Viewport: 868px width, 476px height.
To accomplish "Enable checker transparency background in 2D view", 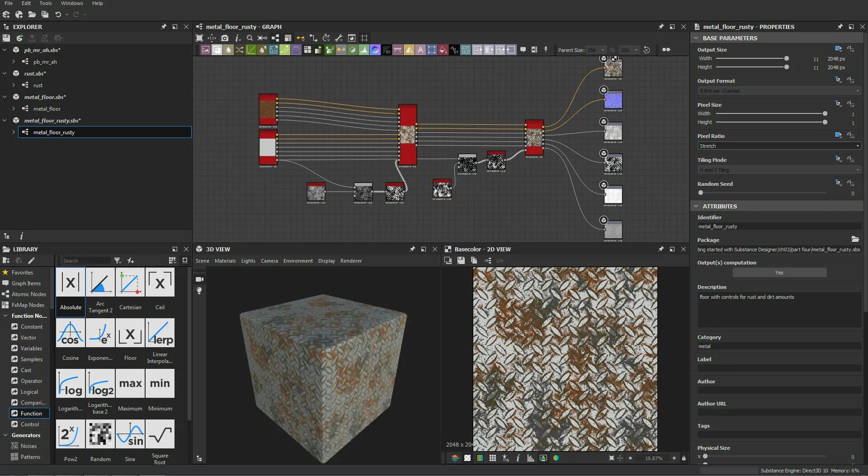I will click(x=468, y=458).
